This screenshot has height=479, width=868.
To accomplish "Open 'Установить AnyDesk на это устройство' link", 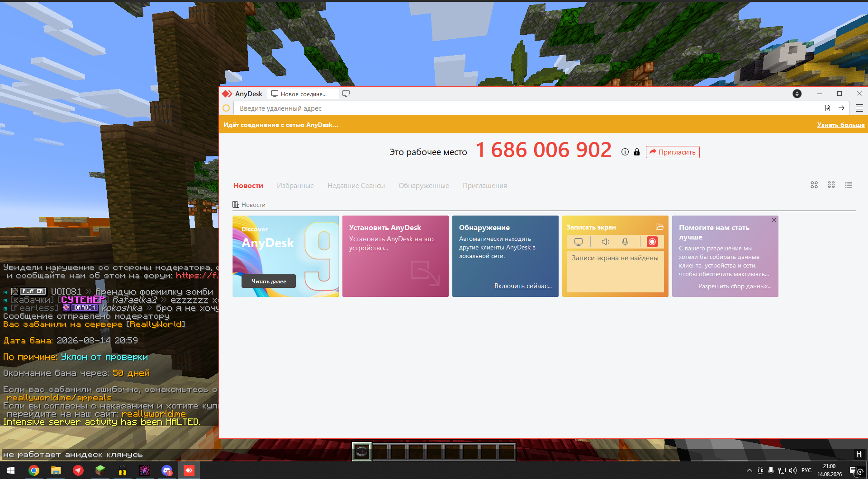I will pyautogui.click(x=392, y=243).
